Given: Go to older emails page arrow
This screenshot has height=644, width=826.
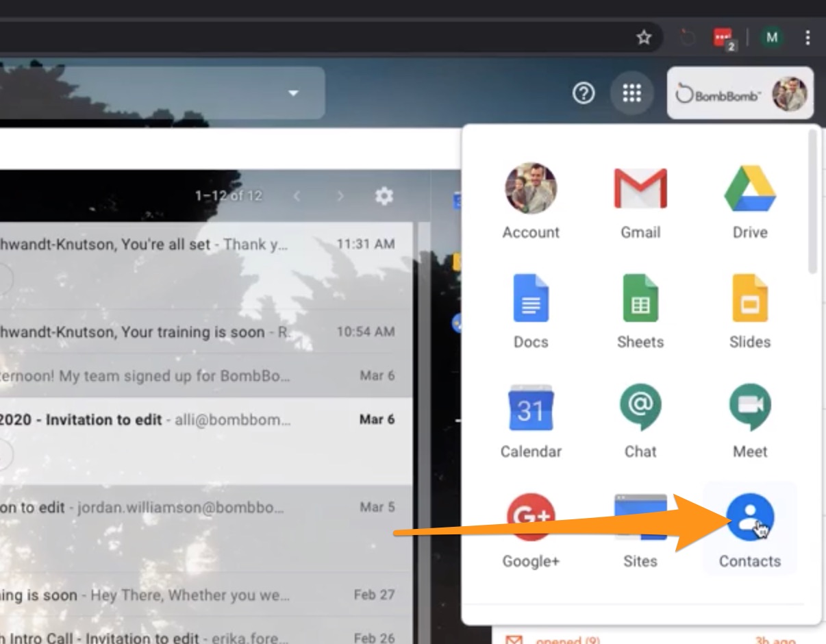Looking at the screenshot, I should 340,196.
